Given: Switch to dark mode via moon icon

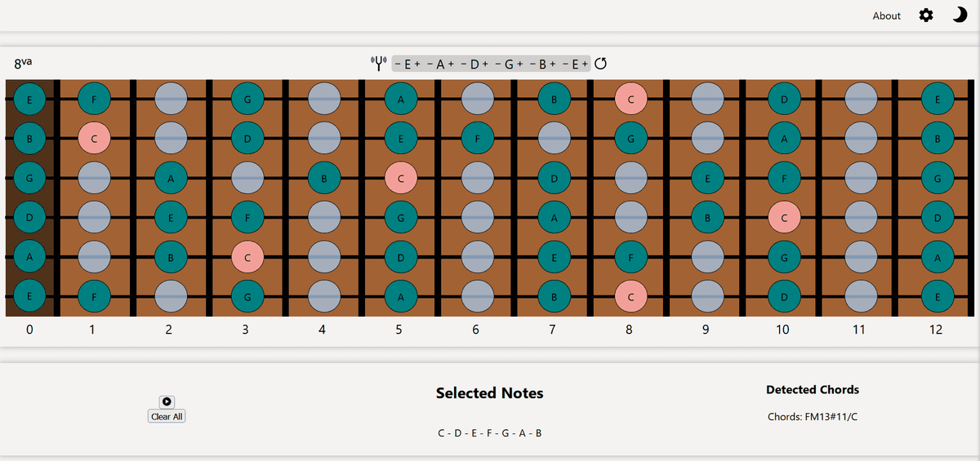Looking at the screenshot, I should point(960,16).
